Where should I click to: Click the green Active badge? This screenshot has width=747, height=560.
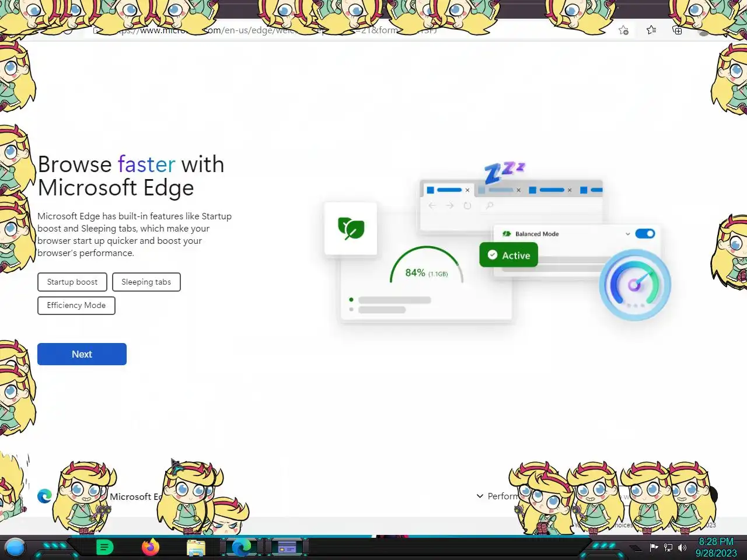(x=508, y=255)
